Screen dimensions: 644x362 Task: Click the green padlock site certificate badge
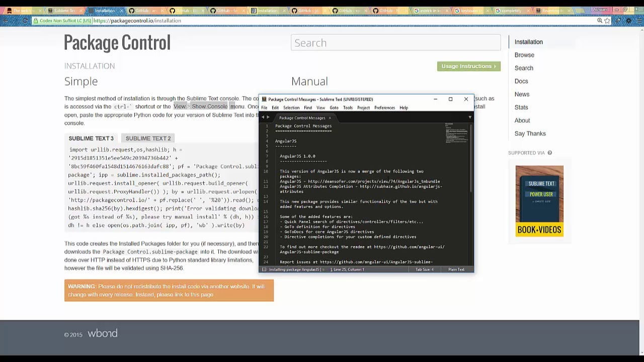(x=62, y=21)
